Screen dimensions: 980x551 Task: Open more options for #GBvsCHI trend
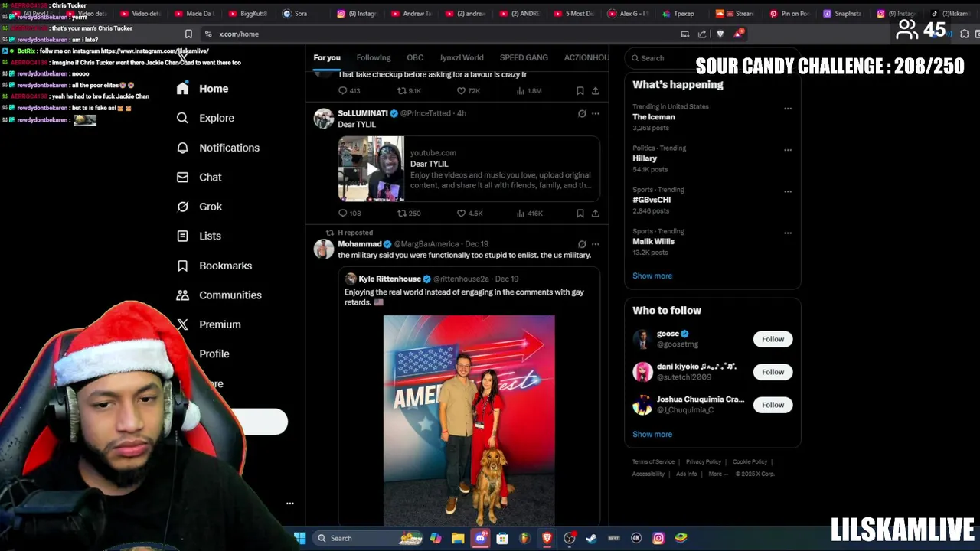click(787, 191)
